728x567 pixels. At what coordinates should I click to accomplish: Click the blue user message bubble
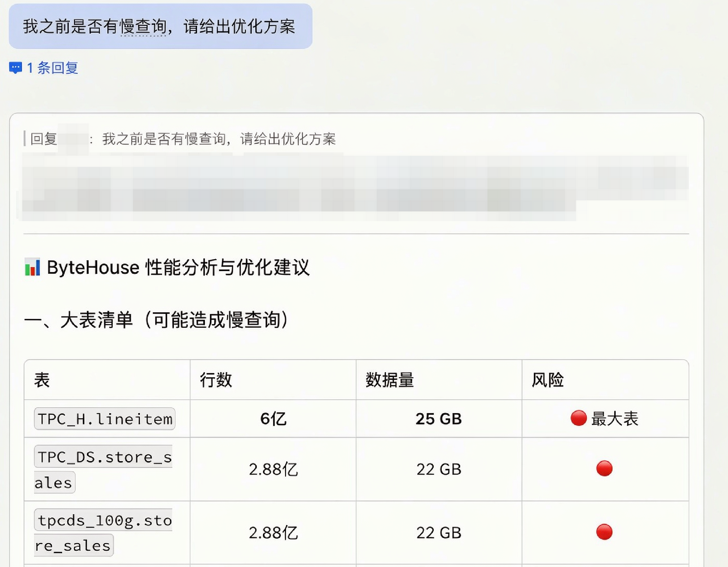tap(161, 26)
